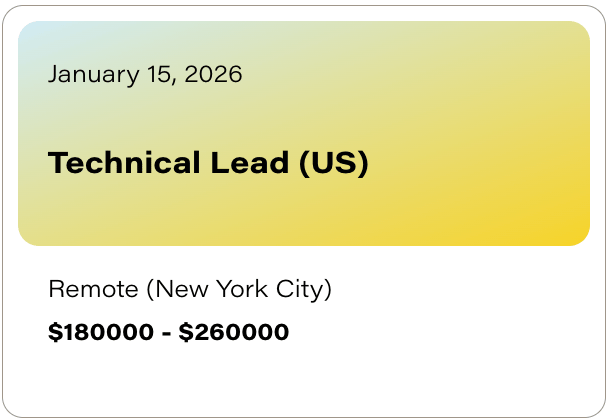The image size is (610, 420).
Task: Click the $180000 minimum salary figure
Action: coord(101,332)
